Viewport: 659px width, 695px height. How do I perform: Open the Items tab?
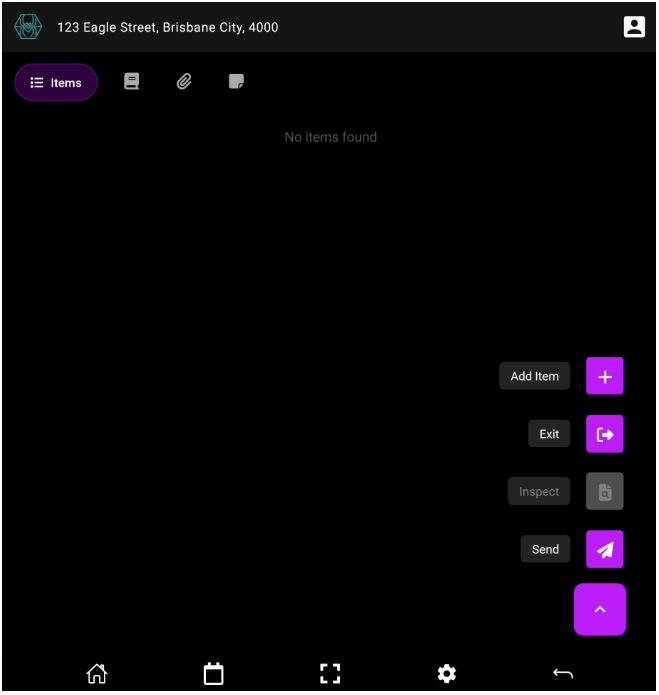(x=56, y=82)
